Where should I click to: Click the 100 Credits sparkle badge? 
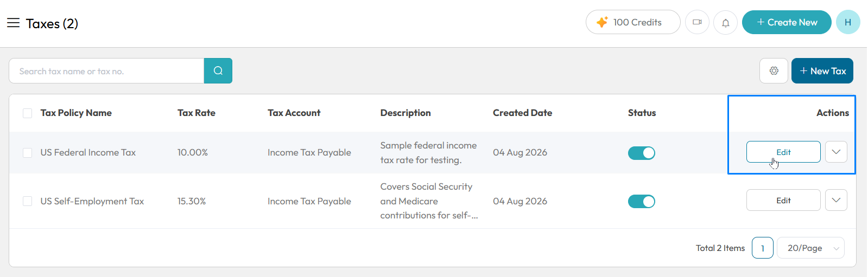[x=633, y=22]
